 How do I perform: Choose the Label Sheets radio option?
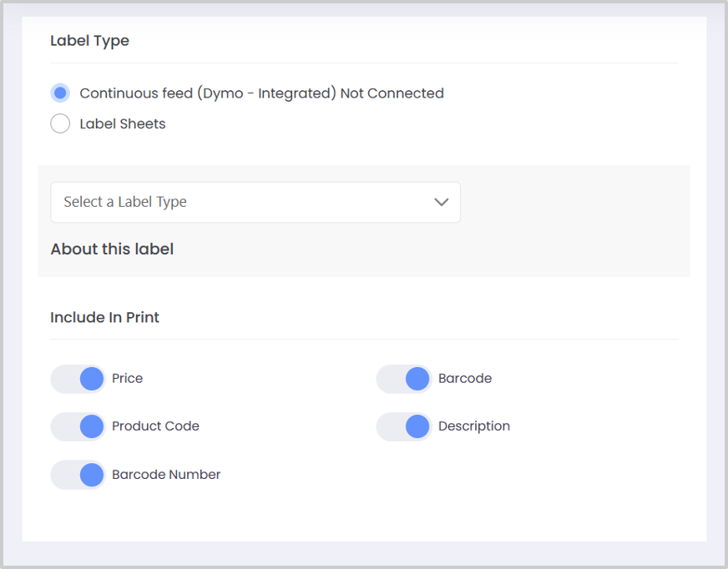(x=60, y=124)
